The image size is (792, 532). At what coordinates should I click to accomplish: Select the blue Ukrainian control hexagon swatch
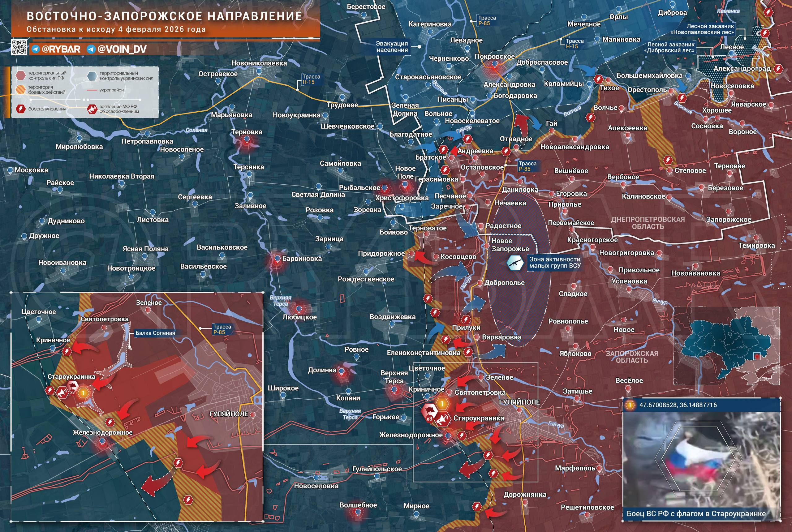[92, 76]
